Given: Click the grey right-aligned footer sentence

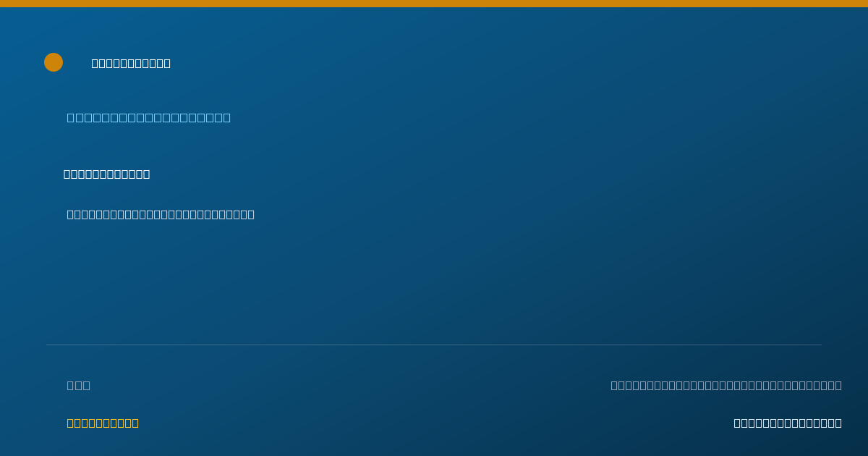Looking at the screenshot, I should point(726,385).
